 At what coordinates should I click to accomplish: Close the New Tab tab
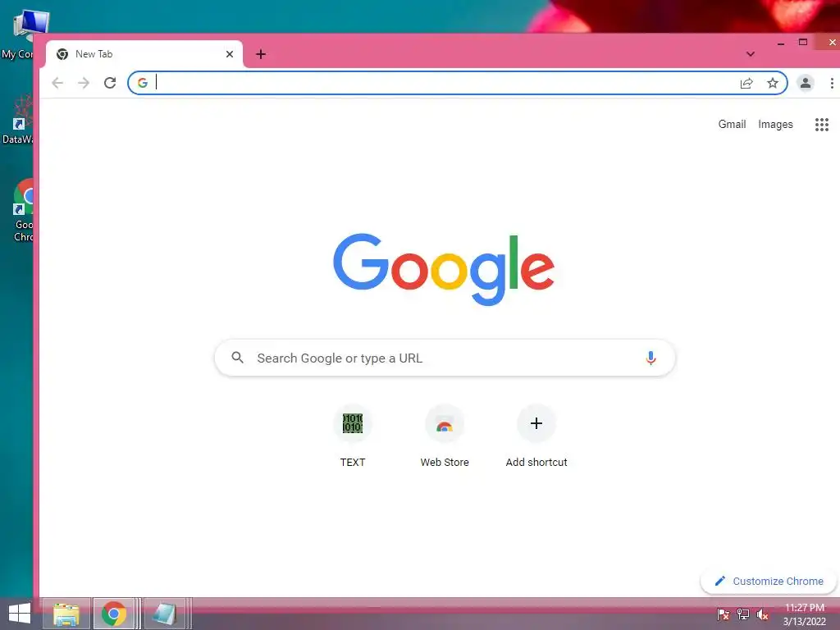[230, 54]
